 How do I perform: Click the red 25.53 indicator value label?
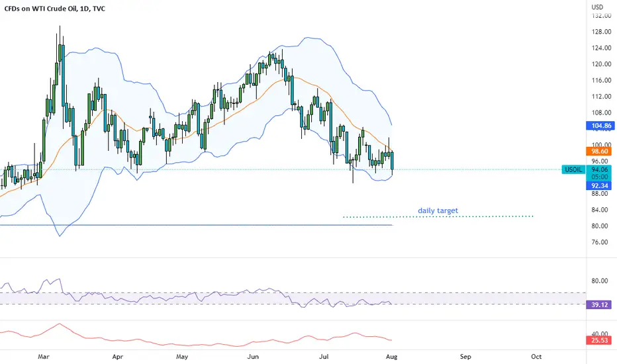[599, 340]
